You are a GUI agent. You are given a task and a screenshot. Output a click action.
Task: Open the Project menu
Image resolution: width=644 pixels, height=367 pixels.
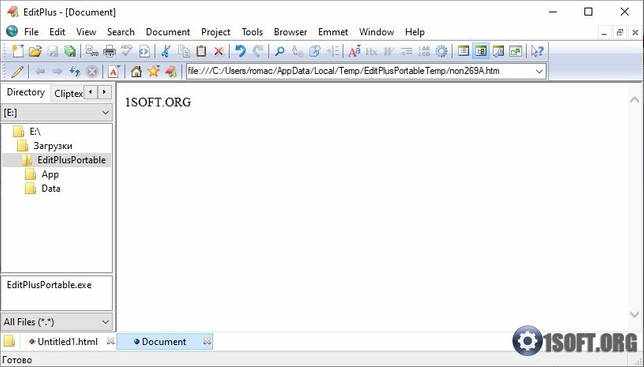coord(216,32)
